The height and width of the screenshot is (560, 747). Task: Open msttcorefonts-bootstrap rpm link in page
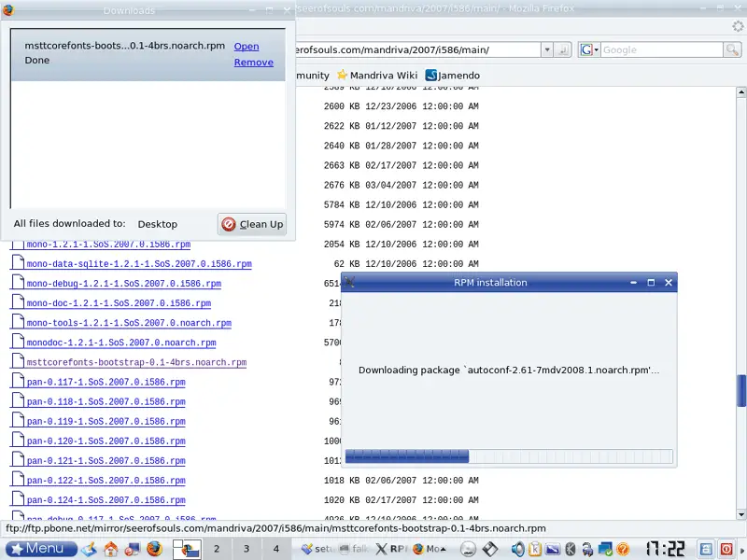point(136,362)
